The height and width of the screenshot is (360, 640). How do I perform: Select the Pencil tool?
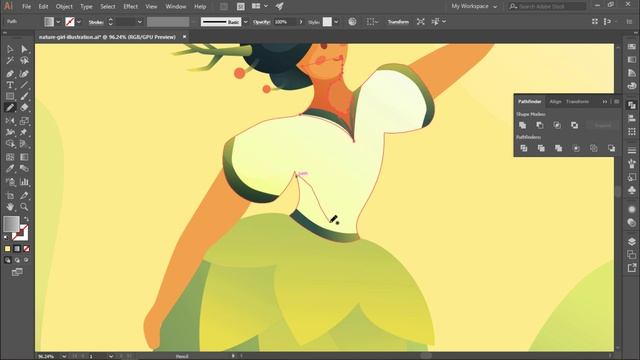pyautogui.click(x=10, y=108)
